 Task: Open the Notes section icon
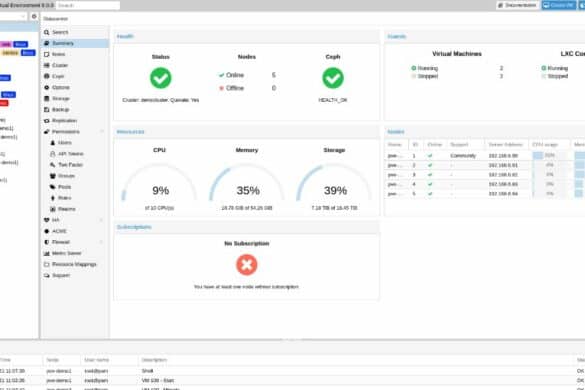click(47, 54)
